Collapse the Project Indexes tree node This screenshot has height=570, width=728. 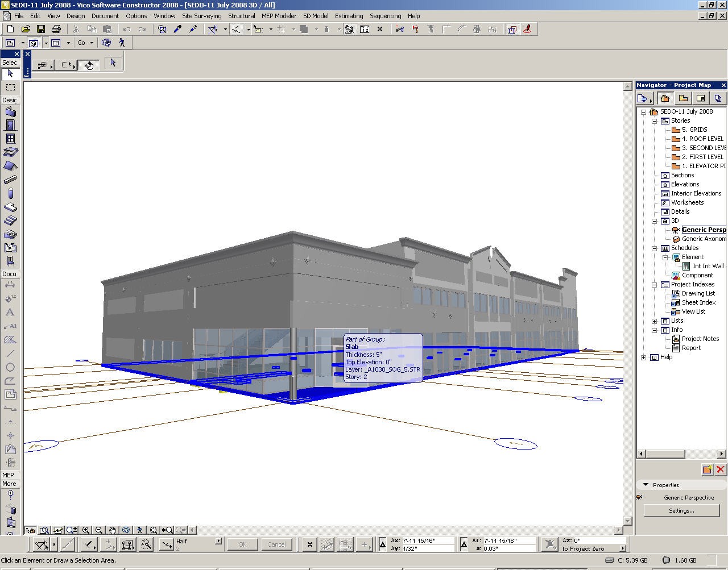pyautogui.click(x=654, y=285)
